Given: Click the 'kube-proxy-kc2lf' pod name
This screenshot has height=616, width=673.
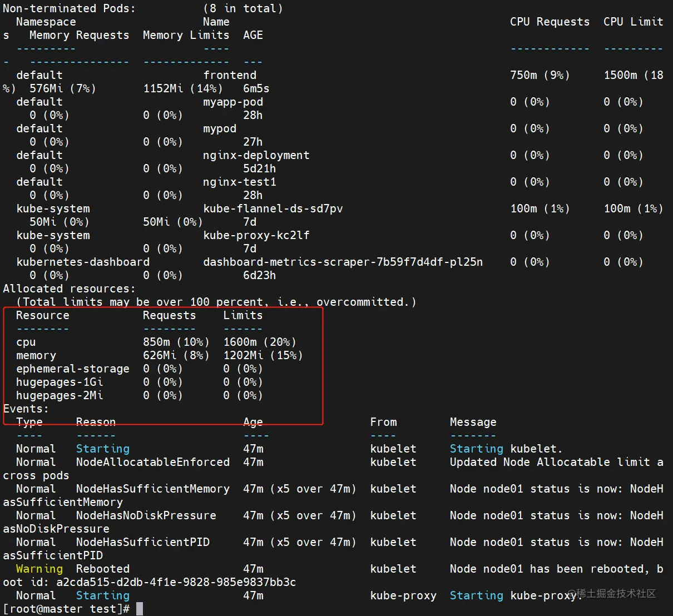Looking at the screenshot, I should click(x=256, y=236).
